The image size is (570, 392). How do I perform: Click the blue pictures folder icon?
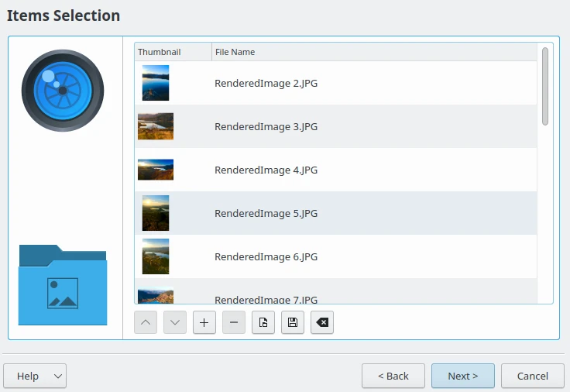(63, 284)
